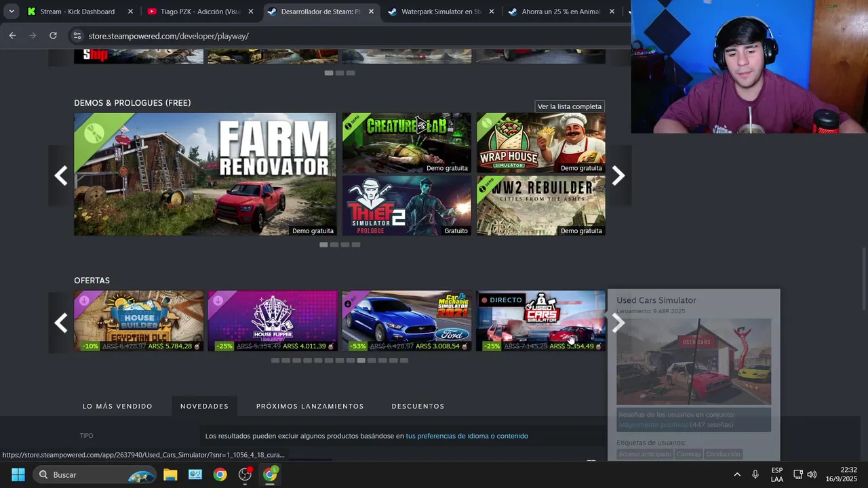The image size is (868, 488).
Task: Open the Windows Start menu
Action: pos(18,474)
